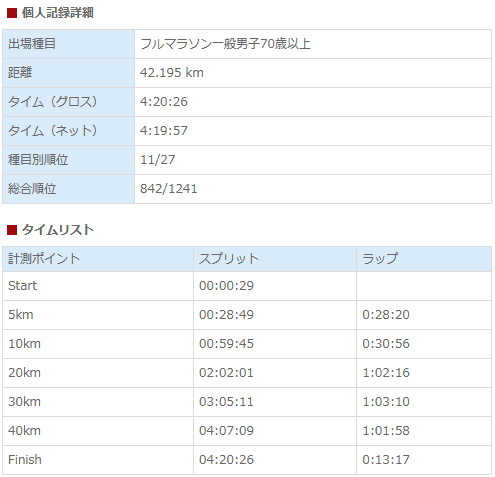
Task: Click the 20km row label
Action: click(x=24, y=373)
